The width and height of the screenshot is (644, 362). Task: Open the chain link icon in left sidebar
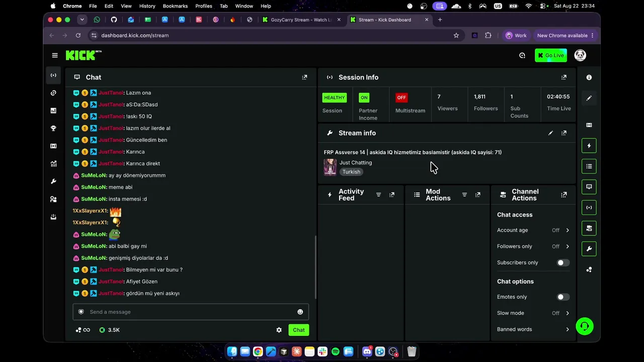[x=53, y=93]
